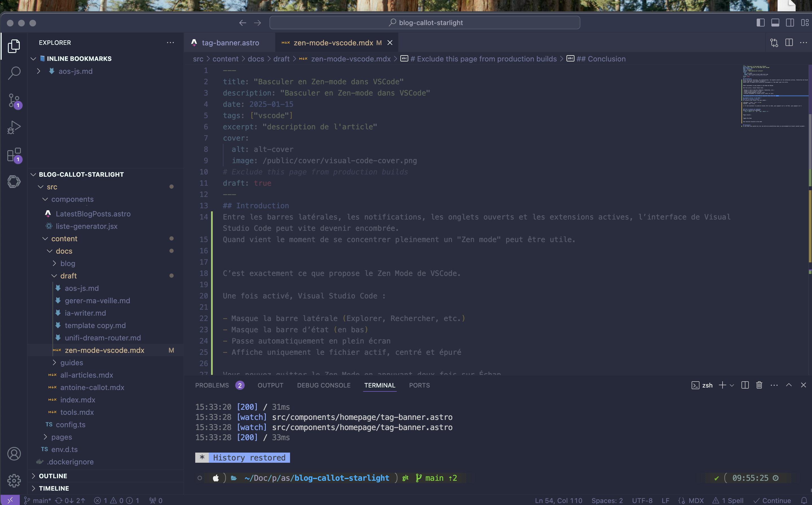Open new terminal profile dropdown arrow
This screenshot has height=505, width=812.
[x=732, y=385]
